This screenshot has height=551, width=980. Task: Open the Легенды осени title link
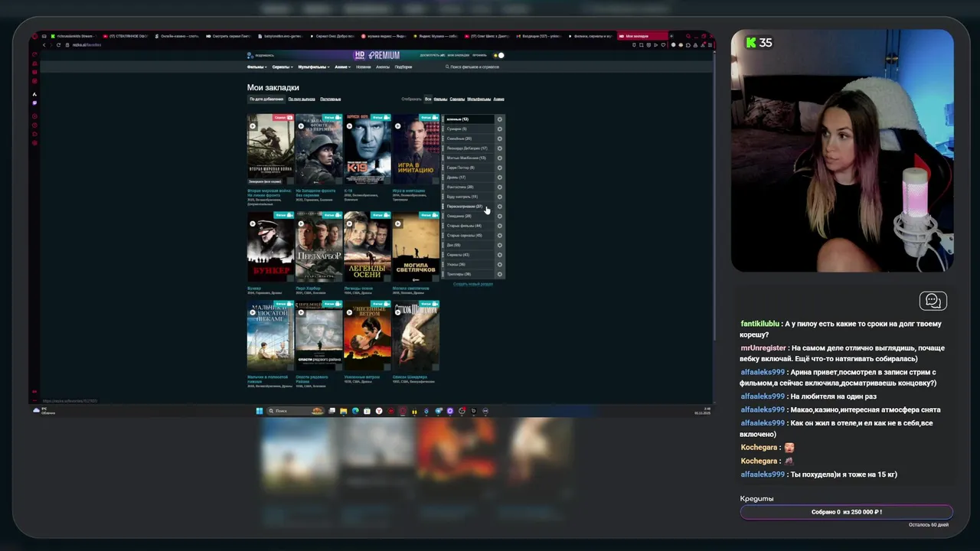coord(358,289)
